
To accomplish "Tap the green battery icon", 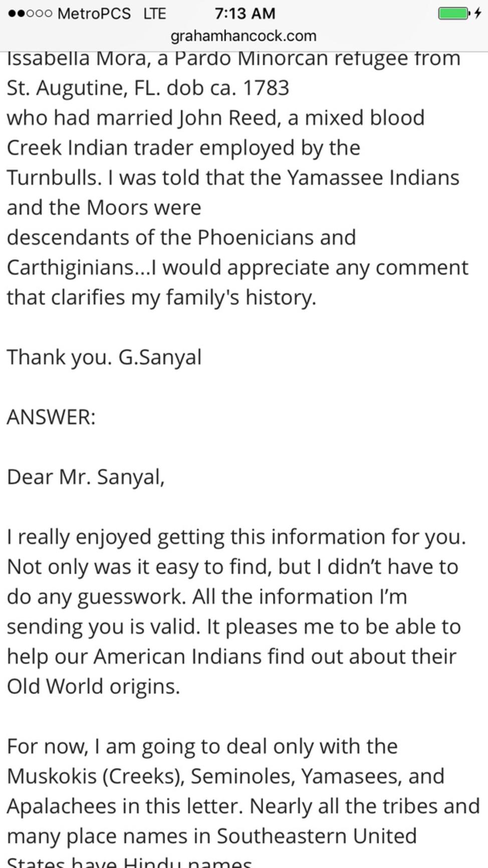I will click(x=454, y=13).
